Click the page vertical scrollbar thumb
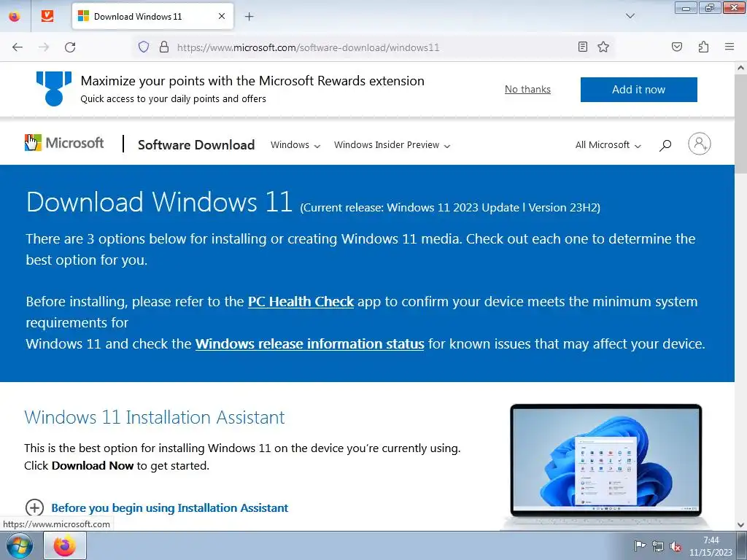Screen dimensions: 747x560 [740, 124]
